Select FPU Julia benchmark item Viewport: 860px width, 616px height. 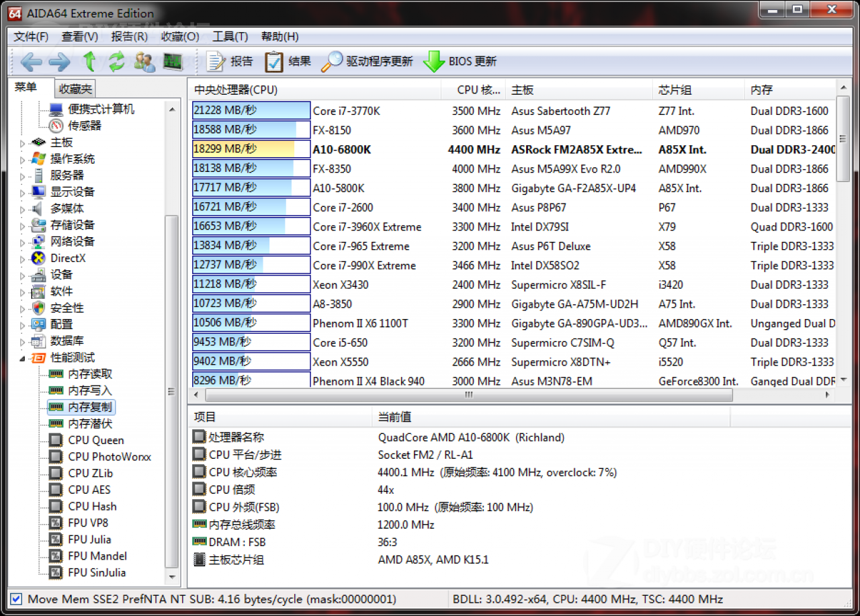click(x=89, y=539)
